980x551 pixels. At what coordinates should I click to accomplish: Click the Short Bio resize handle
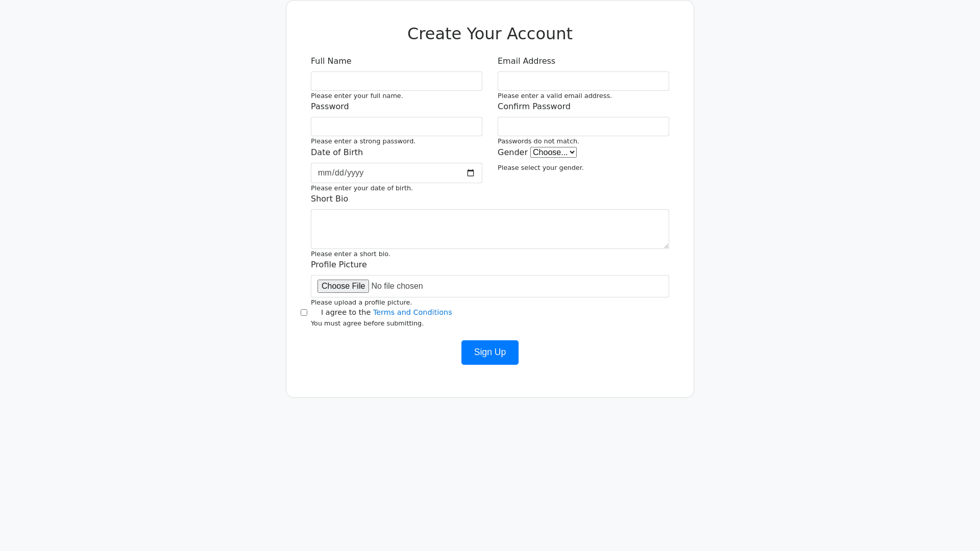coord(666,245)
